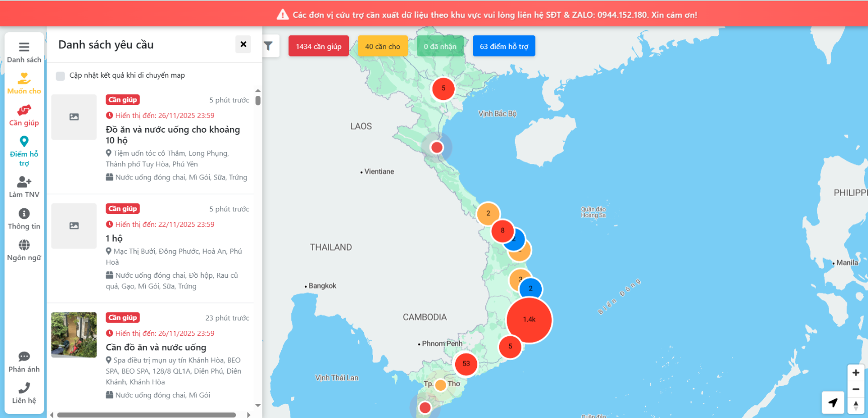Screen dimensions: 868x418
Task: Filter by 63 điểm hỗ trợ
Action: 504,46
